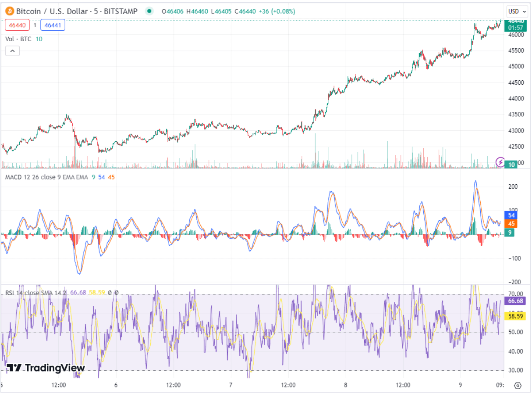Click the purple RSI value badge 66.68

pyautogui.click(x=514, y=301)
